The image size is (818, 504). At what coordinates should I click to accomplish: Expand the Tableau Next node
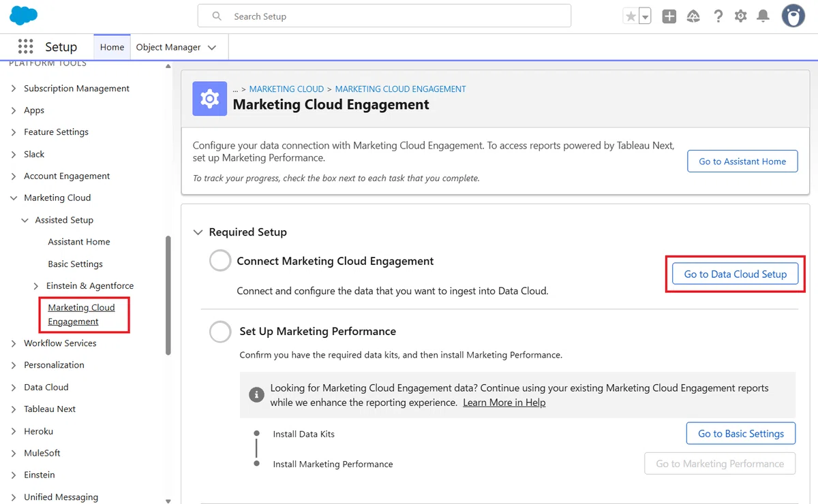(x=14, y=409)
